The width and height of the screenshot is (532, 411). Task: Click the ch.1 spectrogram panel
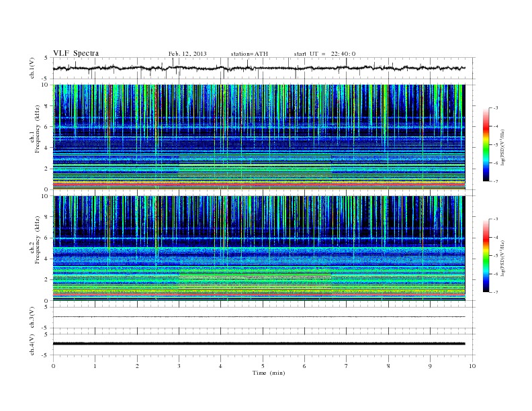[259, 137]
